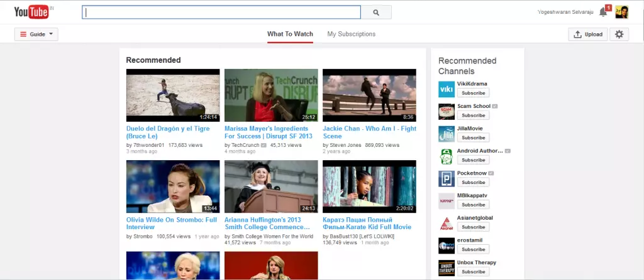Open 7thwonder01 uploader link

point(148,145)
